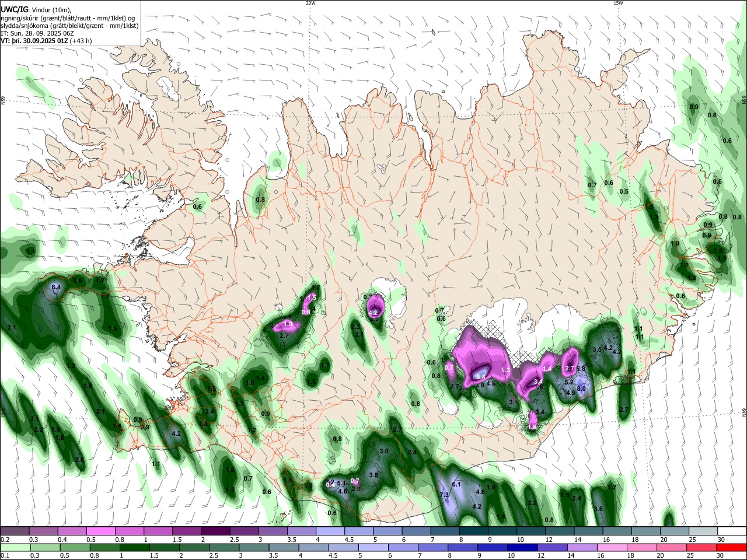747x560 pixels.
Task: Click the dusky purple swatch at 0.2
Action: pyautogui.click(x=15, y=531)
